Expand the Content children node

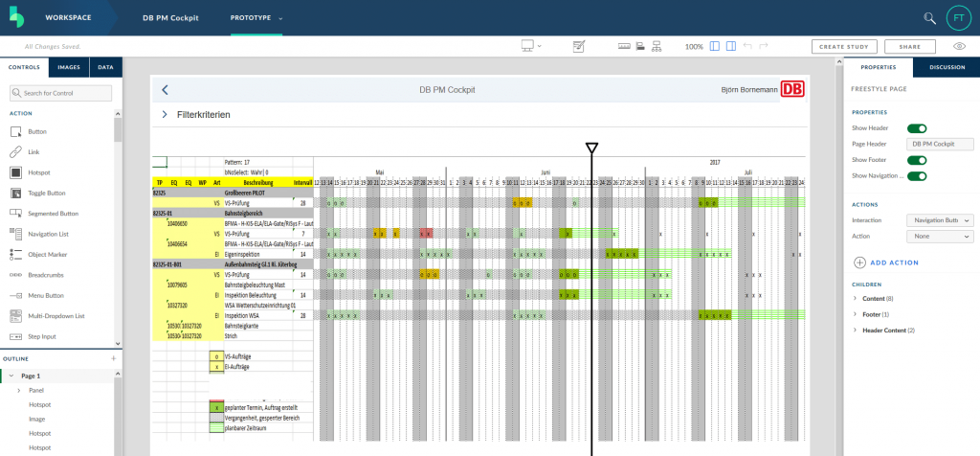pyautogui.click(x=854, y=299)
